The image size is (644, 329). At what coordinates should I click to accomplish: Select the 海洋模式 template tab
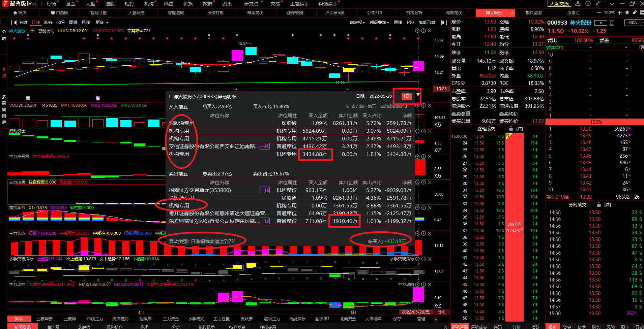[x=120, y=319]
